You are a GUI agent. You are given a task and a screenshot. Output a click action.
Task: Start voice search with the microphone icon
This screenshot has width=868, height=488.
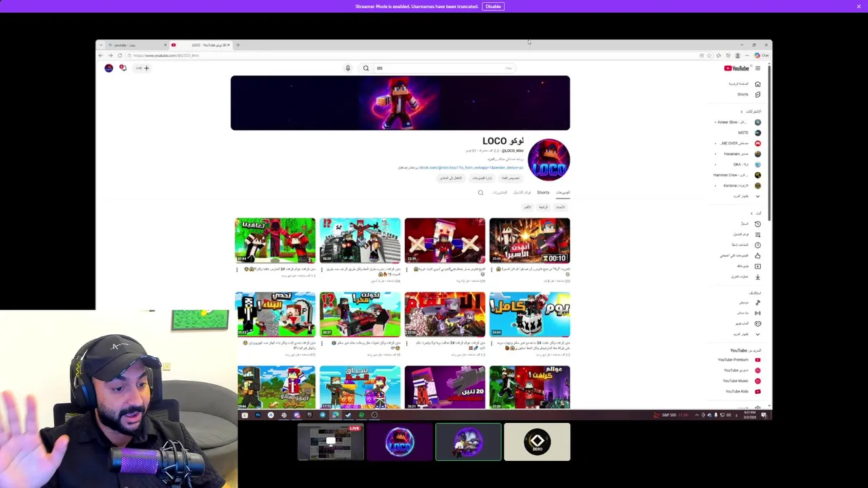point(348,68)
